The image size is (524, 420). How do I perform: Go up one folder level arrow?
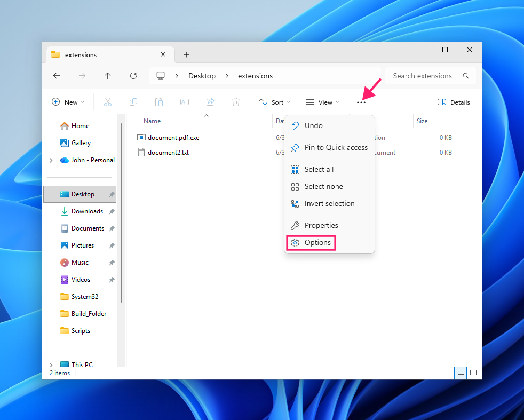tap(108, 76)
